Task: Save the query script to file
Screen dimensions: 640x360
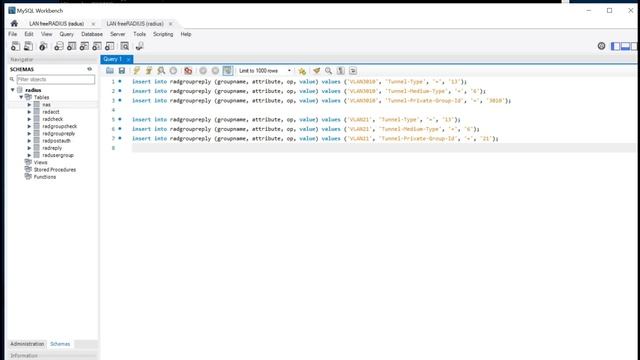Action: click(122, 71)
